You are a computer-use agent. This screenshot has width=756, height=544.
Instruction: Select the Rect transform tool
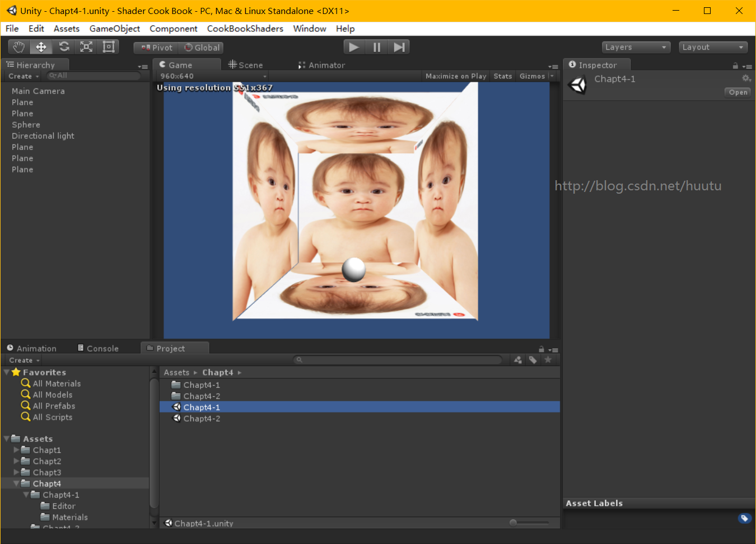click(109, 47)
